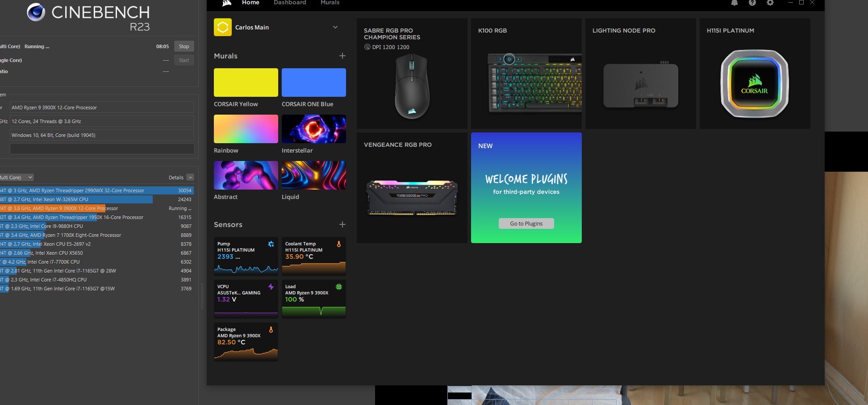This screenshot has width=868, height=405.
Task: Select Intel Core i7-4850HQ ranking row
Action: pyautogui.click(x=97, y=280)
